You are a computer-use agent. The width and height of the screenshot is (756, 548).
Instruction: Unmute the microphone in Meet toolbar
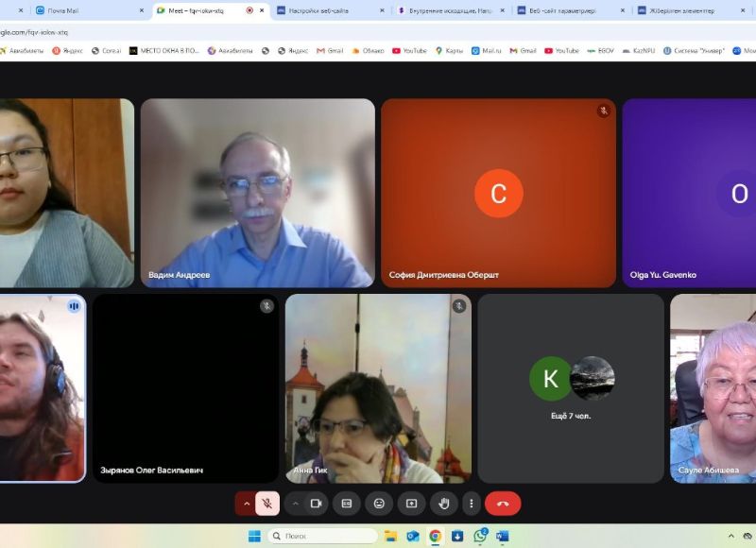(x=267, y=504)
